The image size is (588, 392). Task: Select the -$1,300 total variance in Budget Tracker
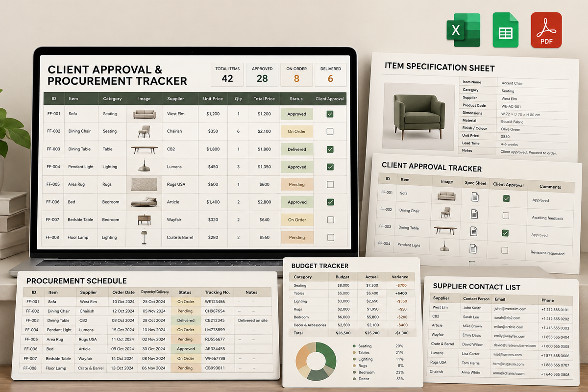click(x=401, y=333)
